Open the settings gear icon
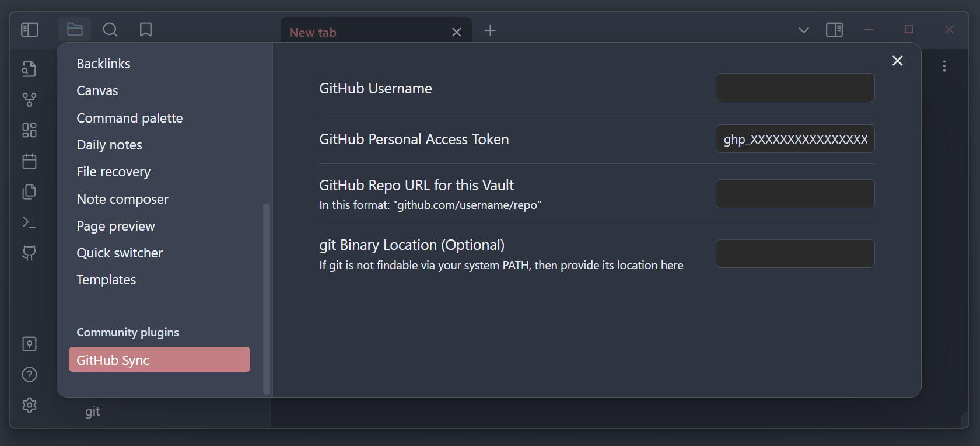The width and height of the screenshot is (980, 446). point(29,405)
